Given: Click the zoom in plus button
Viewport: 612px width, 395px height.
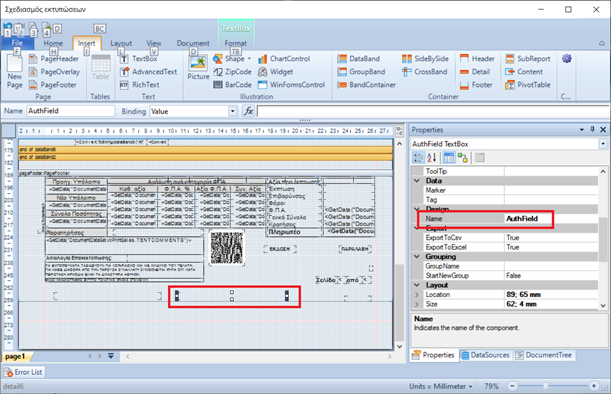Looking at the screenshot, I should [594, 386].
